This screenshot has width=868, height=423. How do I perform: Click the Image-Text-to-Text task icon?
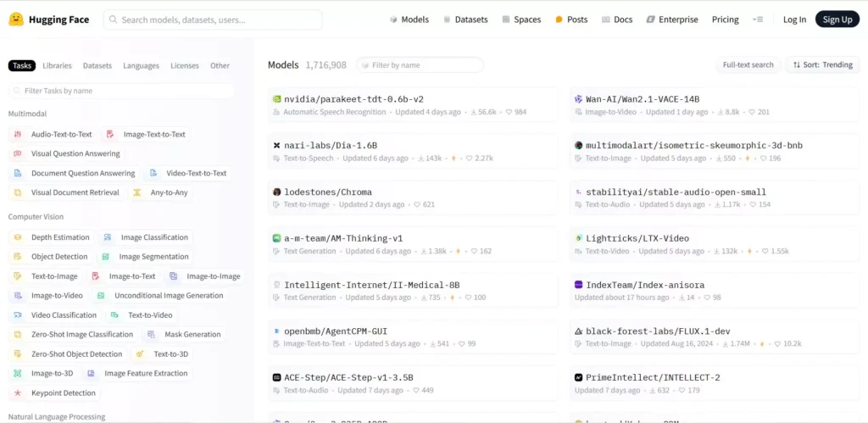[110, 135]
